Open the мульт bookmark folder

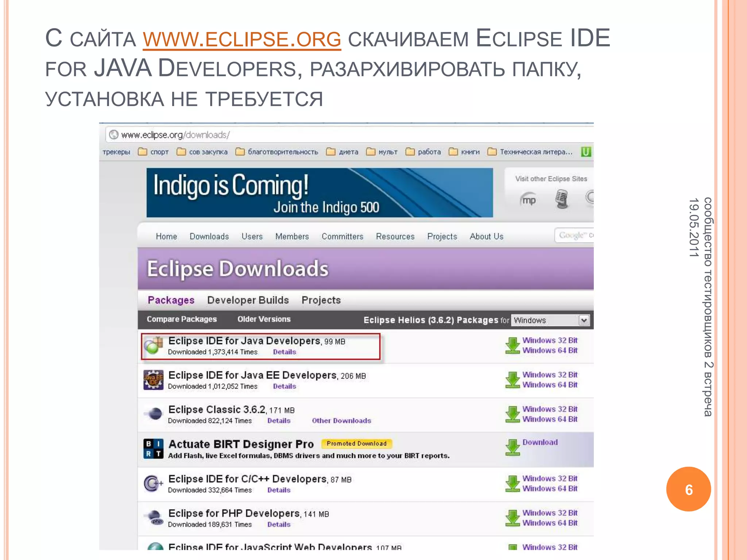coord(382,152)
